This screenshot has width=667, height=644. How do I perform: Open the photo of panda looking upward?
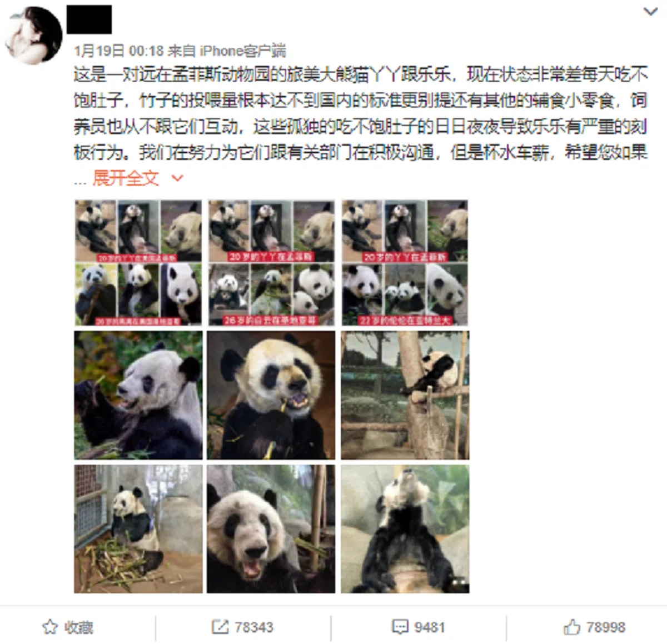405,529
